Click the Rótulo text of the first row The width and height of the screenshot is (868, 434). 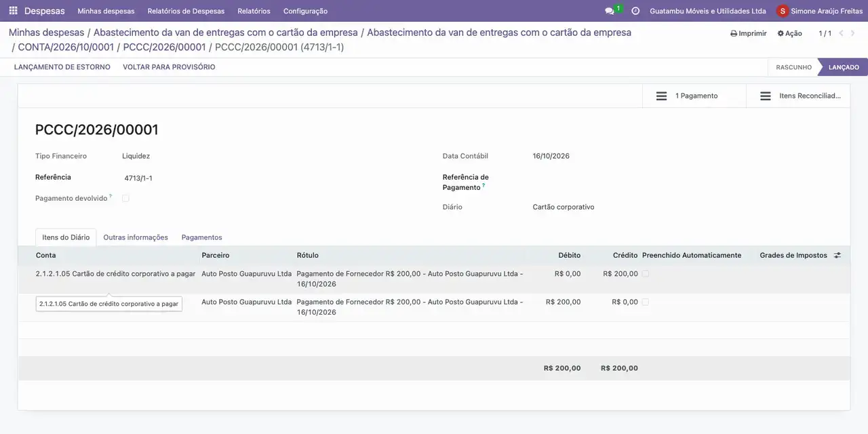[x=410, y=279]
